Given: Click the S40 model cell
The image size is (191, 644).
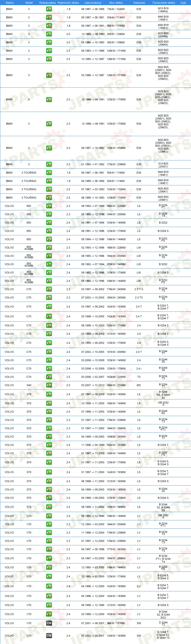Looking at the screenshot, I should tap(29, 385).
